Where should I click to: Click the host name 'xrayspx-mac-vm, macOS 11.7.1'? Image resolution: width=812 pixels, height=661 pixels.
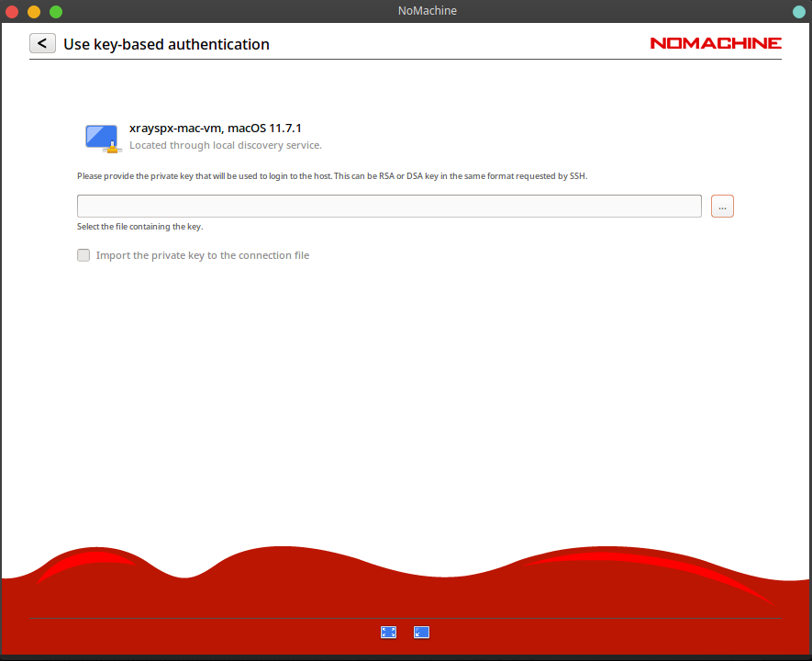(x=216, y=129)
